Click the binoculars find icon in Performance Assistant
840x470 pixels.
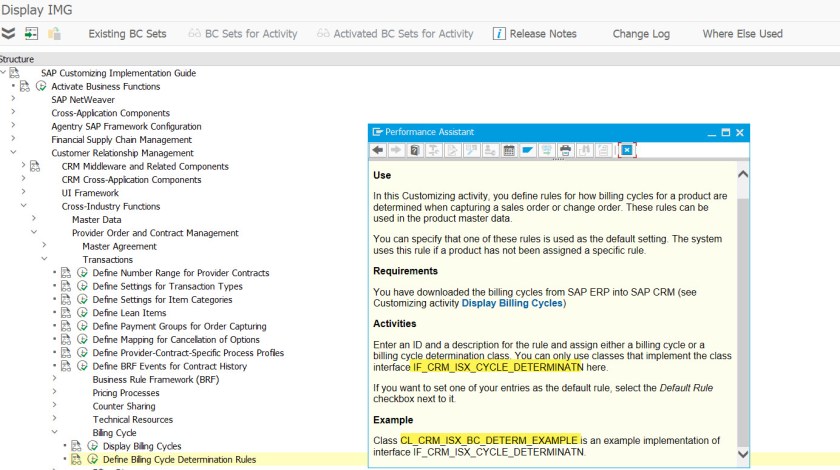[584, 150]
